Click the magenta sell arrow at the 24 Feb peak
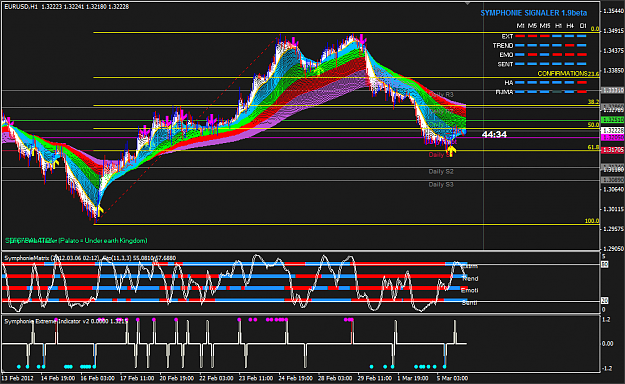625x384 pixels. [x=294, y=41]
